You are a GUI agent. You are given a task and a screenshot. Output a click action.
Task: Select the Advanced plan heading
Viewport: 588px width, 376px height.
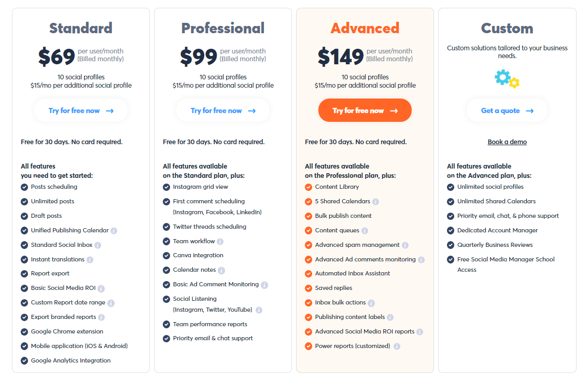click(x=365, y=28)
